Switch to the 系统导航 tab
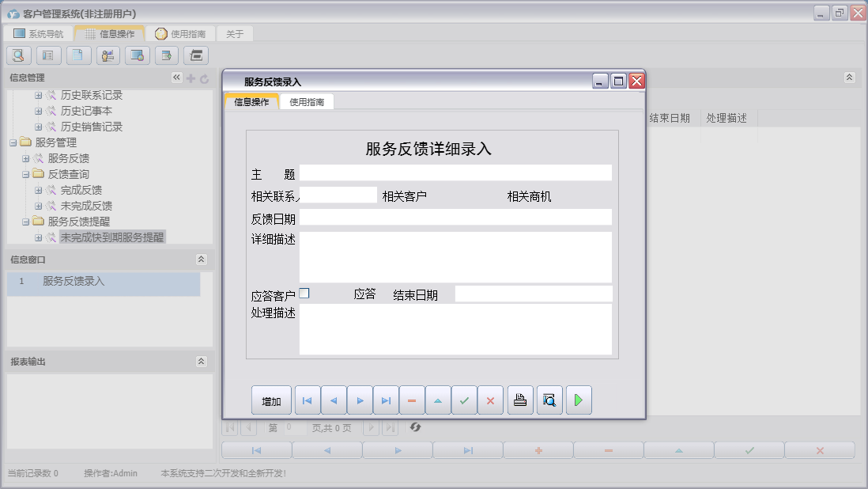Image resolution: width=868 pixels, height=489 pixels. [x=38, y=34]
